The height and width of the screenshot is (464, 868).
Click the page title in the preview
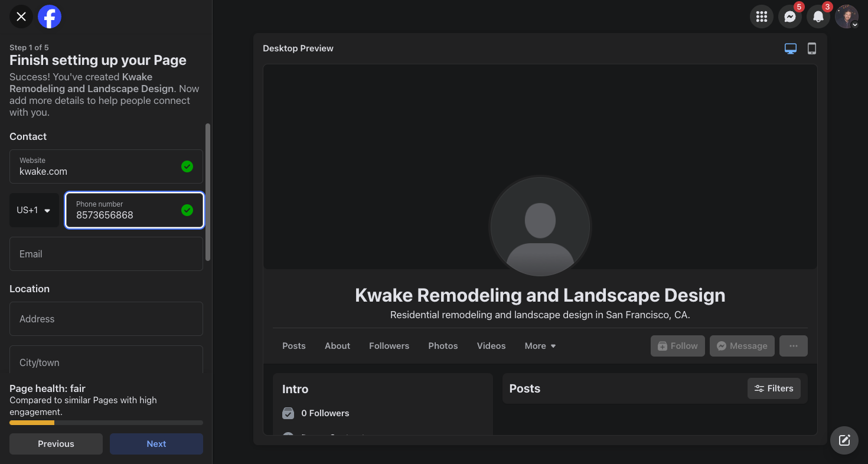(x=540, y=295)
